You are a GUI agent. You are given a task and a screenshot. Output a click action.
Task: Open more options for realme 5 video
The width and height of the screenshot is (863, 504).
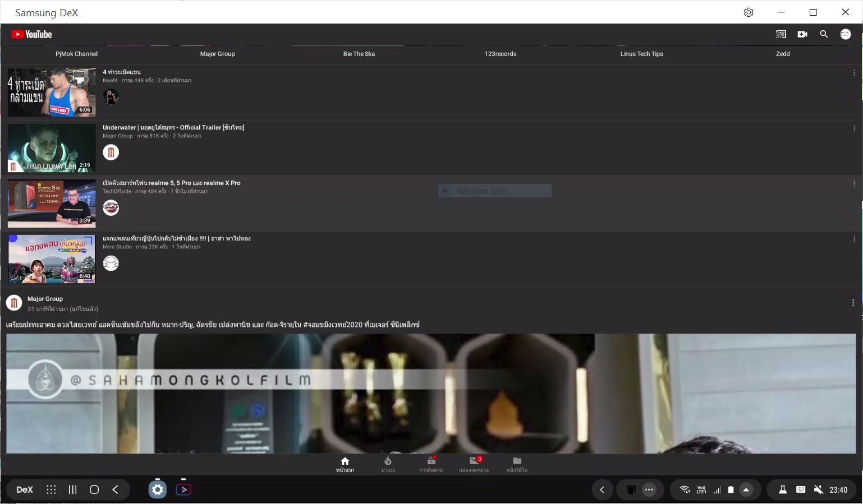[854, 184]
